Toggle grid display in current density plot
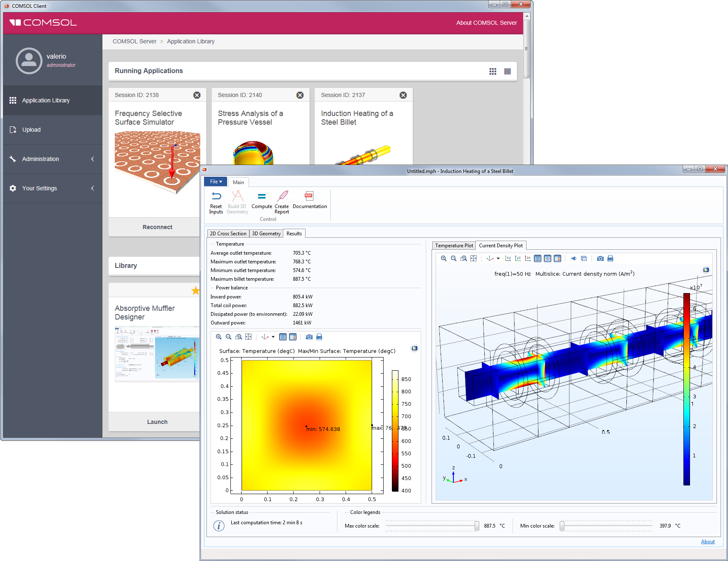The width and height of the screenshot is (728, 561). click(x=538, y=258)
